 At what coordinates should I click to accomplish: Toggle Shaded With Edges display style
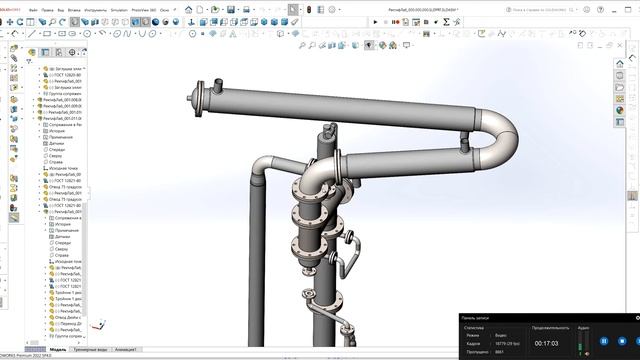[136, 22]
